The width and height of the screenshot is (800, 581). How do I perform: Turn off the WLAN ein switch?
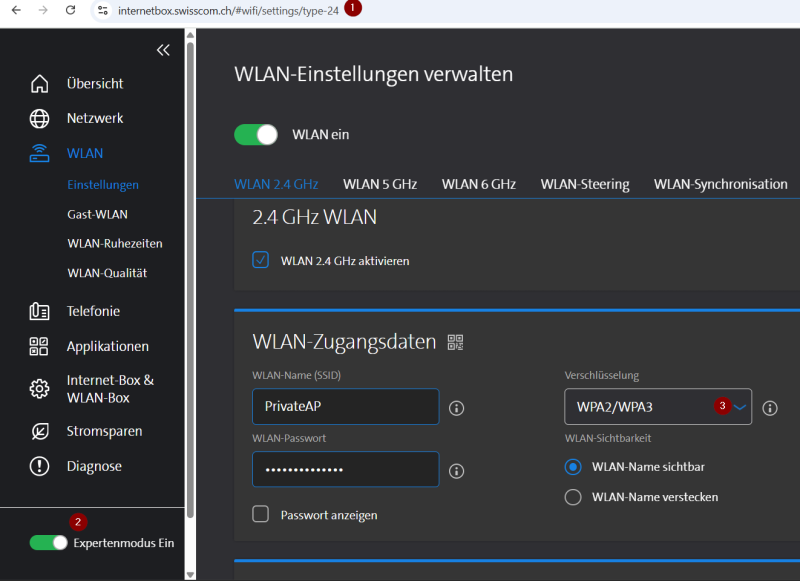coord(256,135)
